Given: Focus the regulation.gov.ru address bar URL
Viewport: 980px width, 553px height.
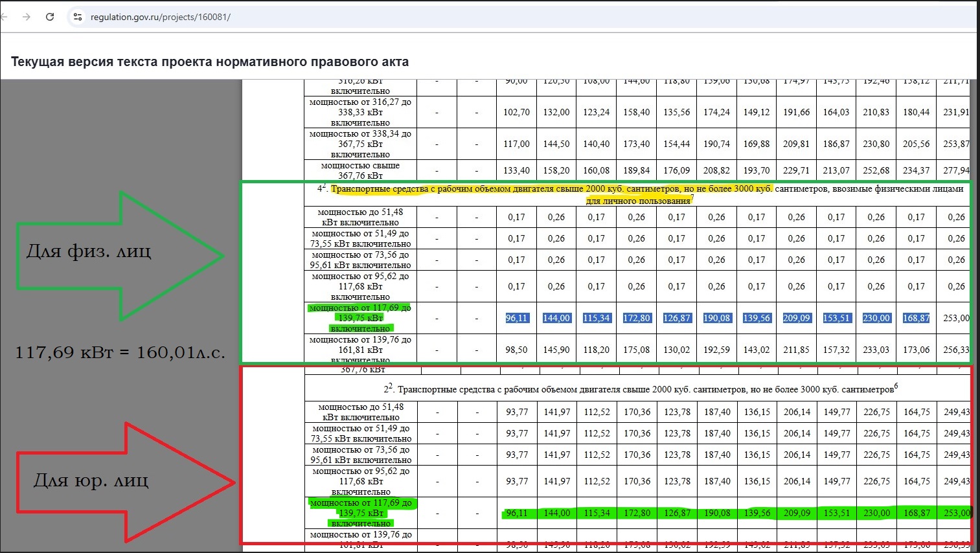Looking at the screenshot, I should (161, 17).
